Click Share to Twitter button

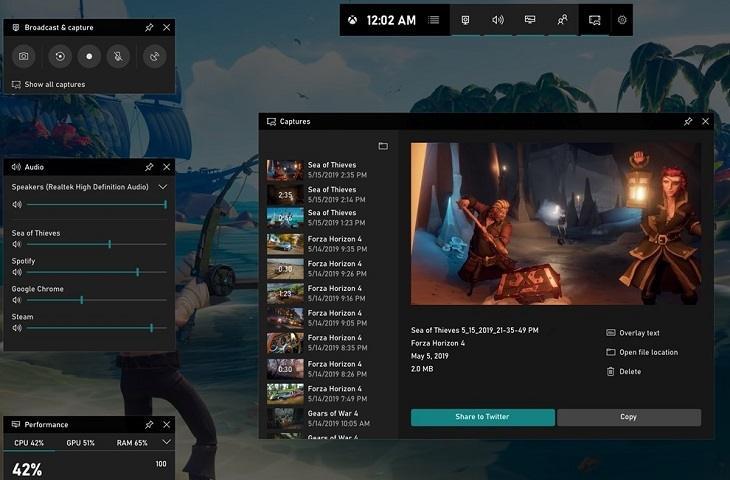[x=482, y=417]
